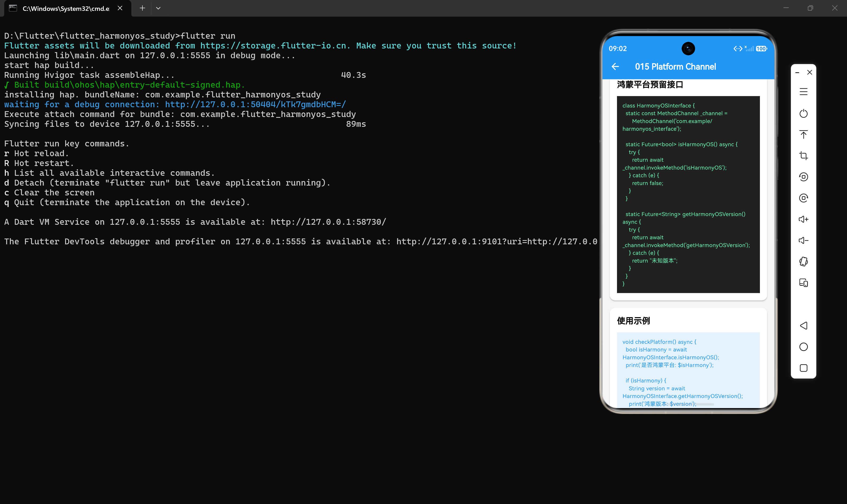Click 'd Detach' command line in terminal
The height and width of the screenshot is (504, 847).
point(167,183)
